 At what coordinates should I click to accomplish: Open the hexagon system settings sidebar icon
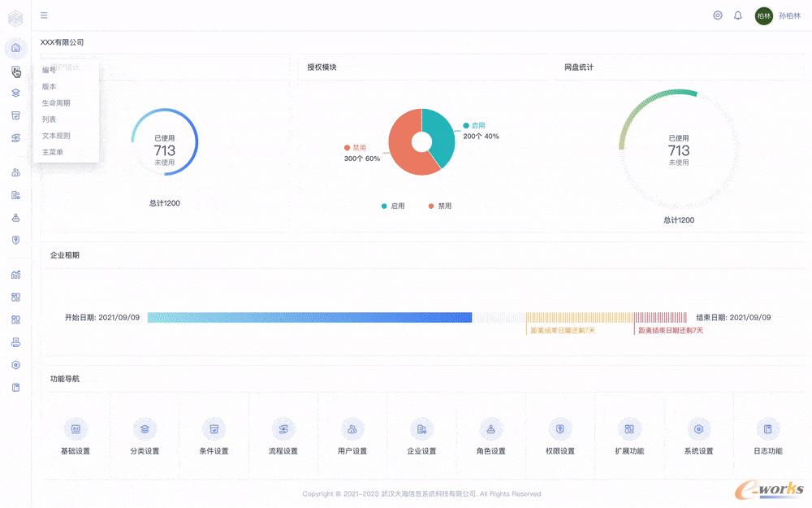(x=16, y=365)
